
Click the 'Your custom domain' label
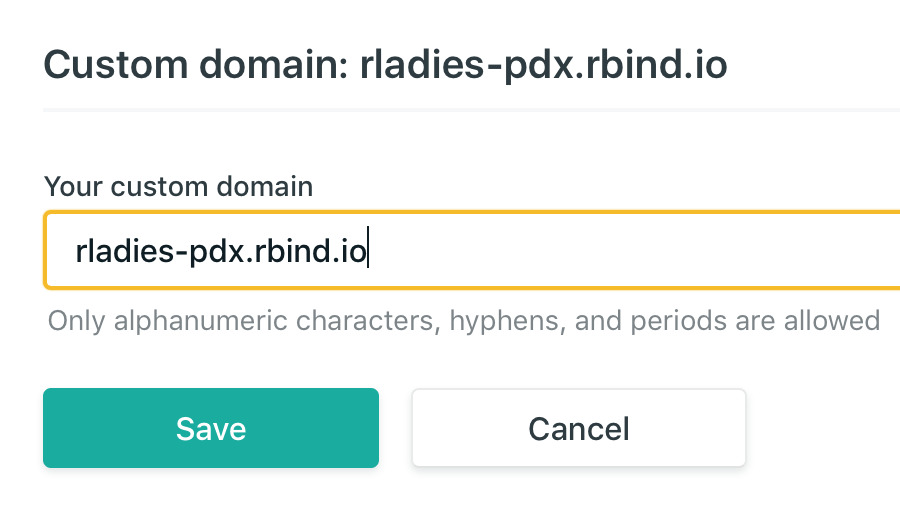(179, 186)
